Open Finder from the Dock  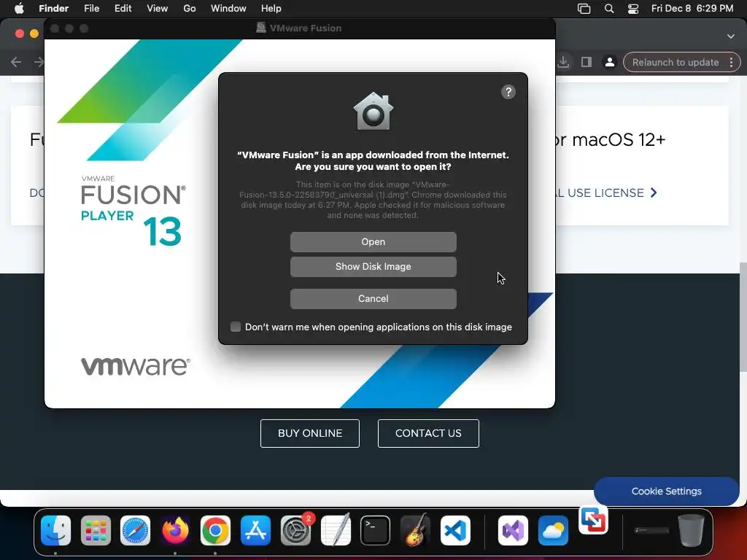(55, 531)
